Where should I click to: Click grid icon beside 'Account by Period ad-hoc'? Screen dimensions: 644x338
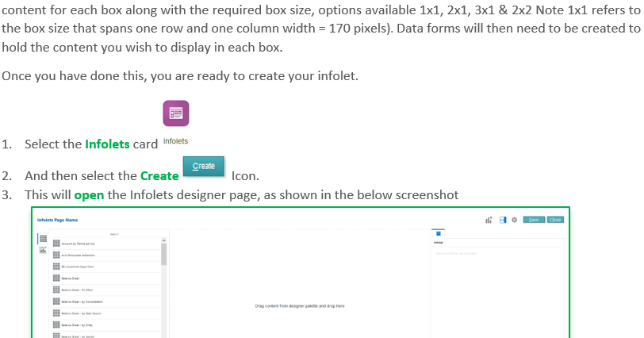pyautogui.click(x=56, y=244)
